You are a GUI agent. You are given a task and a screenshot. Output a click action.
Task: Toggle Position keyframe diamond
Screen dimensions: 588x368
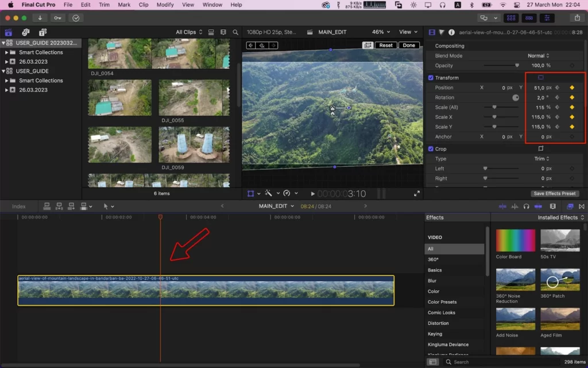pos(572,87)
